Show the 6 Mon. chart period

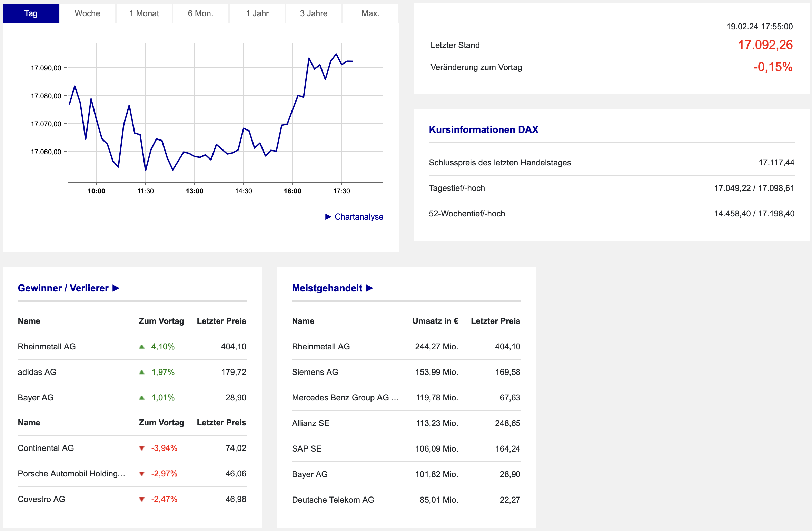pos(200,13)
